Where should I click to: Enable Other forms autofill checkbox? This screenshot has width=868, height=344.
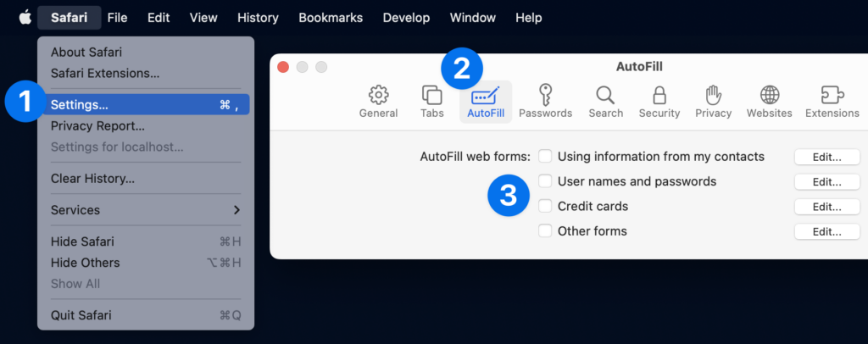[x=545, y=230]
